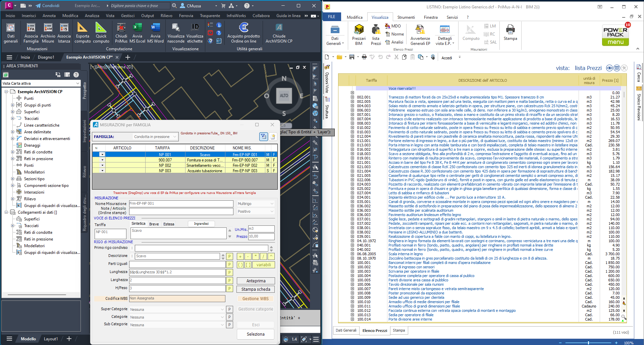
Task: Open Strumenti menu in PriMus
Action: (x=406, y=17)
